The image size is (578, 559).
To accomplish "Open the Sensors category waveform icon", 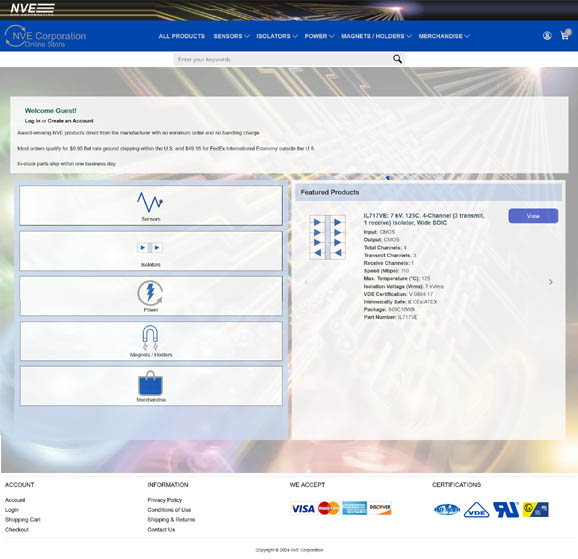I will tap(150, 202).
